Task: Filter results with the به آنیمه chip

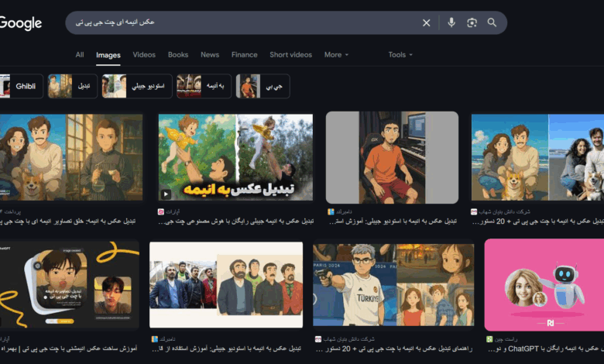Action: click(x=204, y=86)
